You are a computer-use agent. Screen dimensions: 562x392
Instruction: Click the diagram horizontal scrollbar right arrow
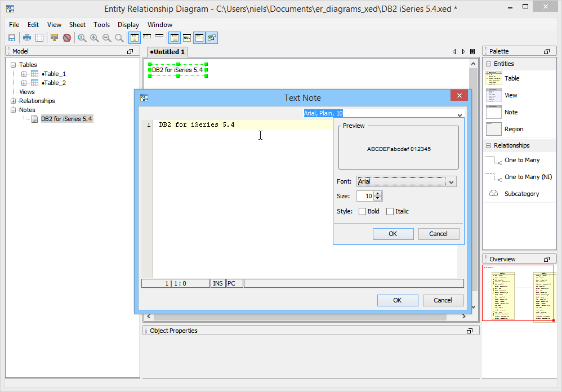tap(464, 317)
